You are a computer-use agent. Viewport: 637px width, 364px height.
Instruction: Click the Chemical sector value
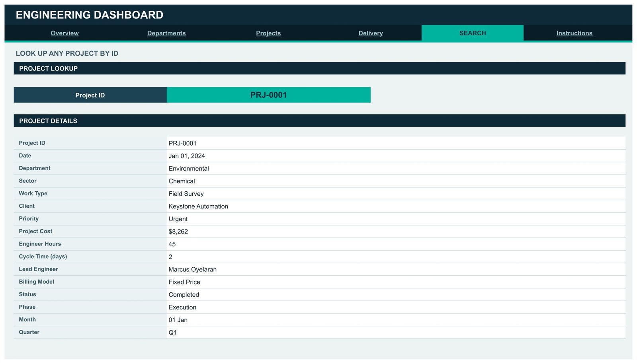[182, 181]
